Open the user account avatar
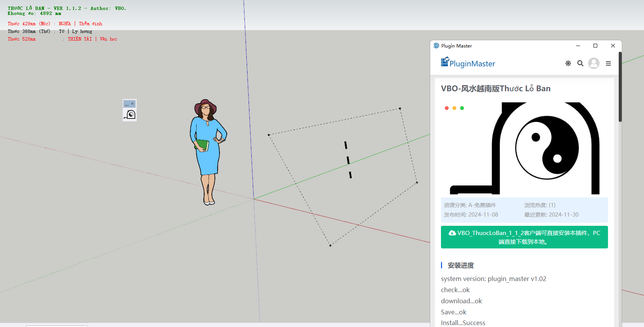This screenshot has height=327, width=644. click(x=593, y=63)
